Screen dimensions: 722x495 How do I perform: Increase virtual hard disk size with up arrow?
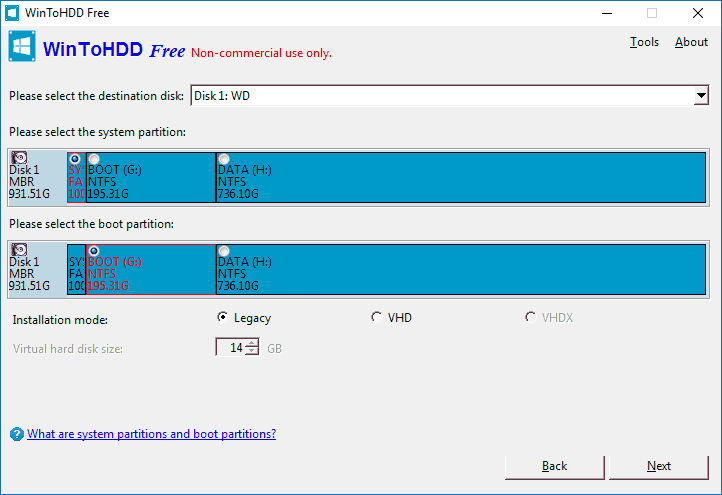252,343
